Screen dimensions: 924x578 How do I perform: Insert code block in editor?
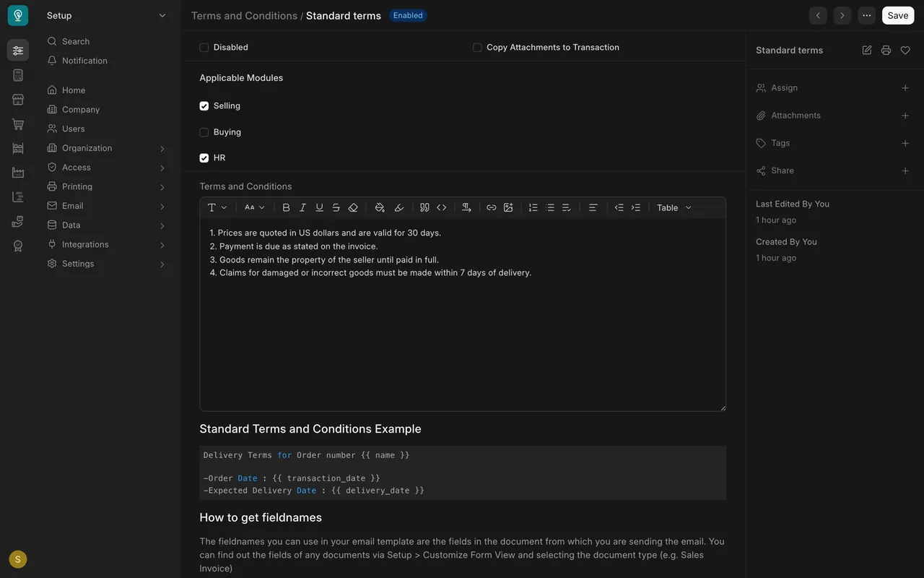pyautogui.click(x=441, y=207)
